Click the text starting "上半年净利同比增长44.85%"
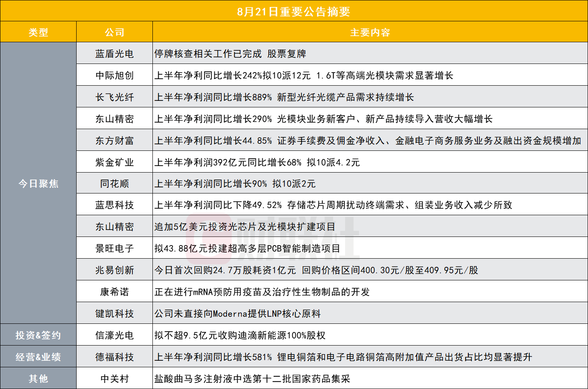This screenshot has width=588, height=389. point(368,141)
